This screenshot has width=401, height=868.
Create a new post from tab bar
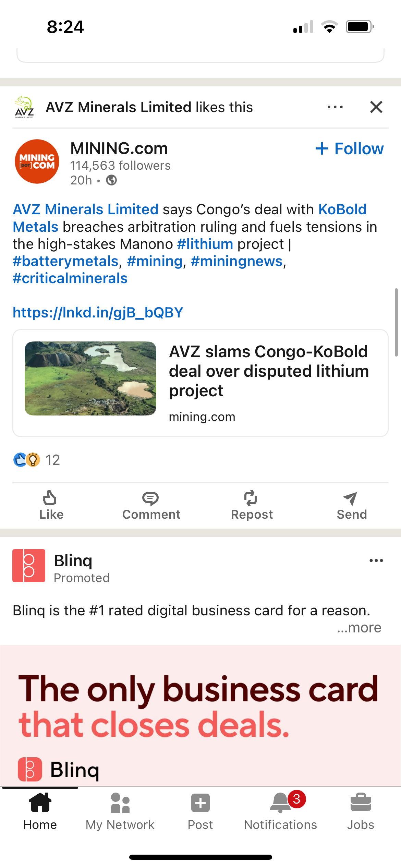[200, 811]
